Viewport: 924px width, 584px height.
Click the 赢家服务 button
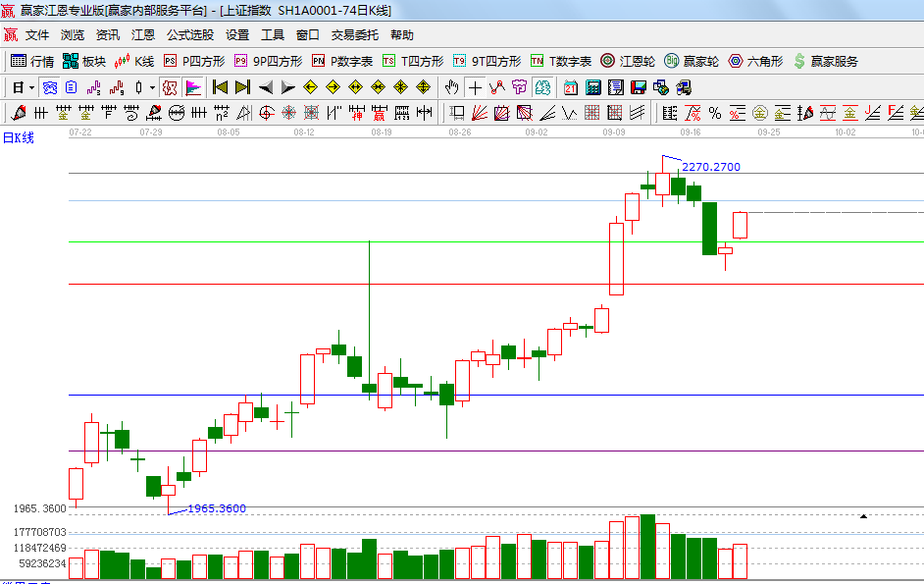pyautogui.click(x=825, y=61)
